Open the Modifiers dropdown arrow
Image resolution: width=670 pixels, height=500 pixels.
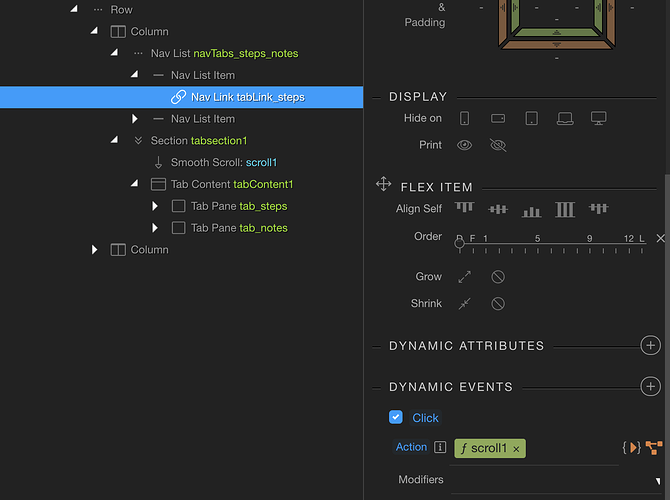coord(658,481)
